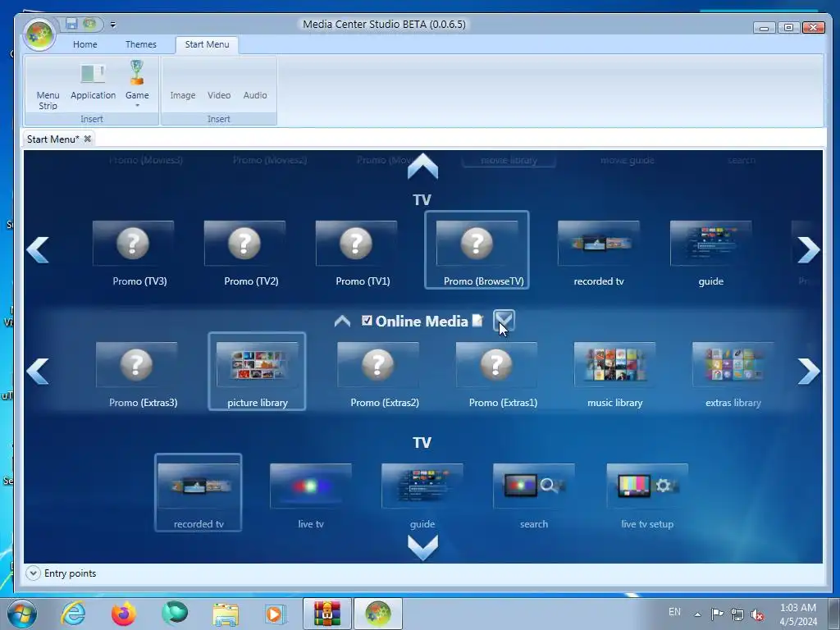840x630 pixels.
Task: Select the Start Menu ribbon tab
Action: [207, 44]
